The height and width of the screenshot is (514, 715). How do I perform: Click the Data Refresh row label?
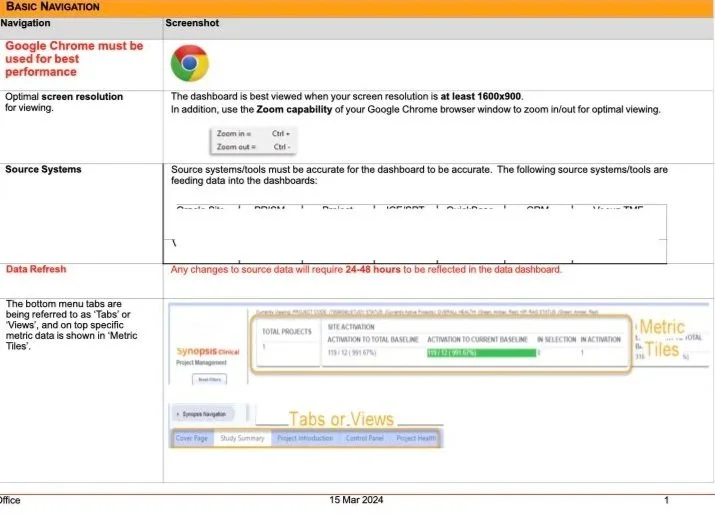click(36, 269)
